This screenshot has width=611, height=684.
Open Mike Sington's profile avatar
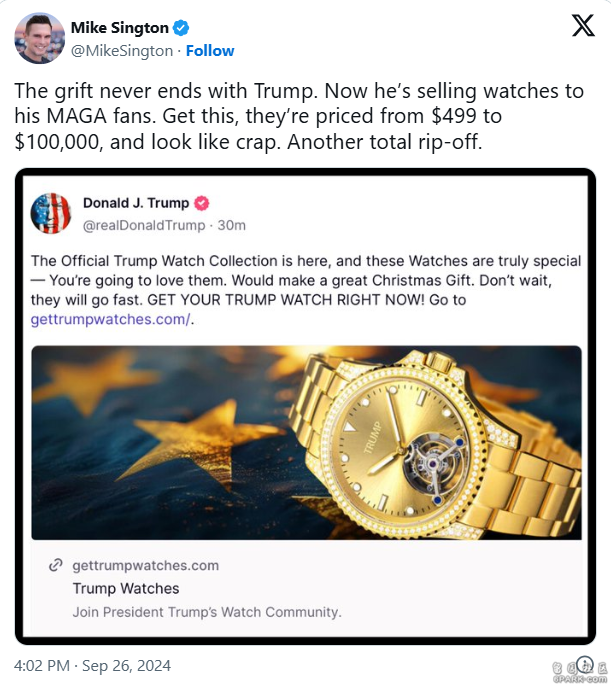pos(39,39)
